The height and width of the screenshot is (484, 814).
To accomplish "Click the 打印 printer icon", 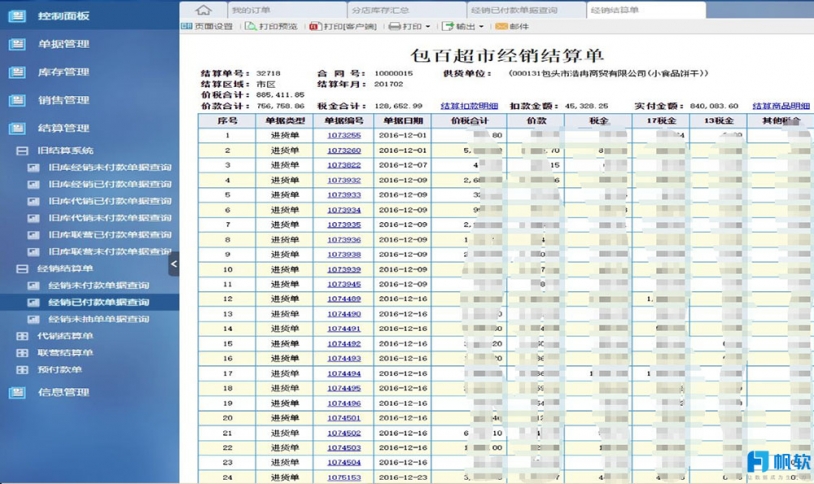I will click(x=395, y=26).
